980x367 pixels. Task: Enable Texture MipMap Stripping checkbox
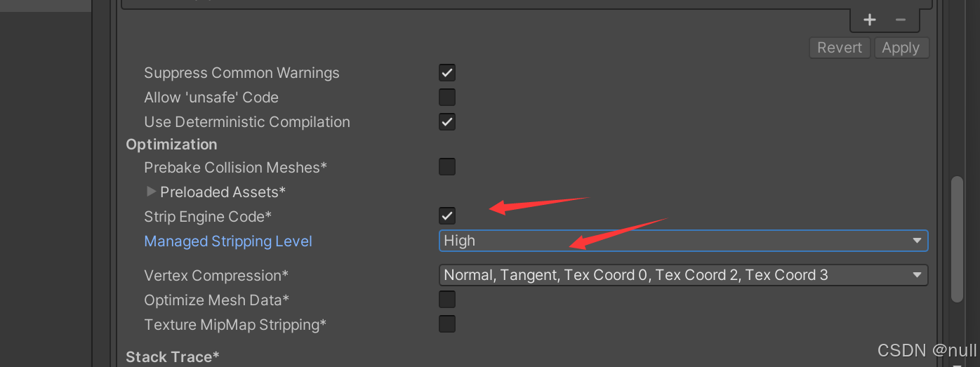tap(447, 324)
